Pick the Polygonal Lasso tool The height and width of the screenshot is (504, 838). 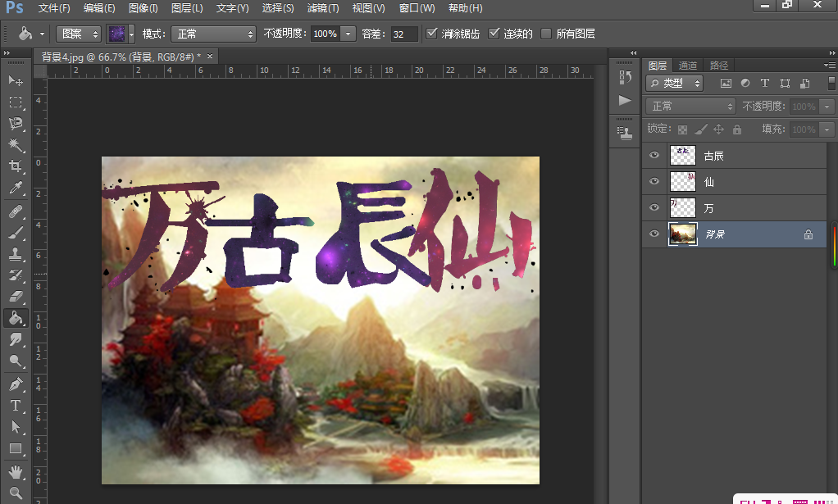16,123
